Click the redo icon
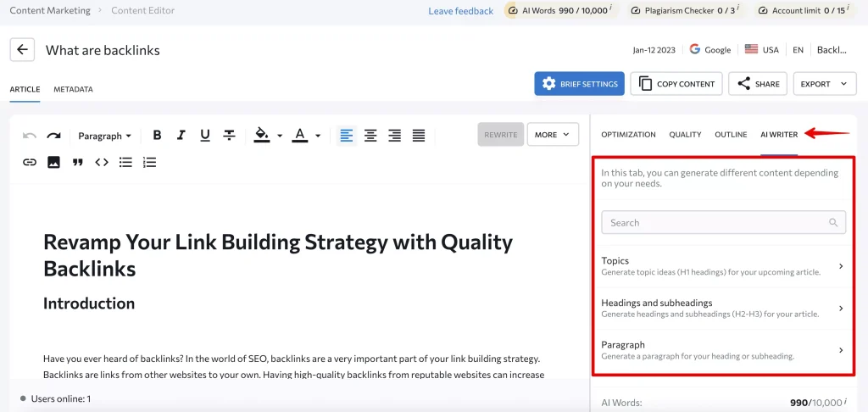Image resolution: width=868 pixels, height=412 pixels. (53, 136)
